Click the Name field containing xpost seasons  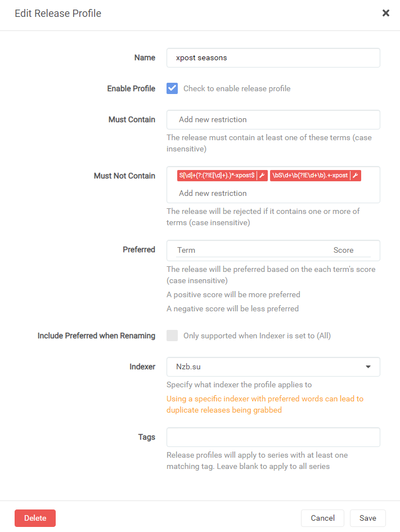click(273, 57)
